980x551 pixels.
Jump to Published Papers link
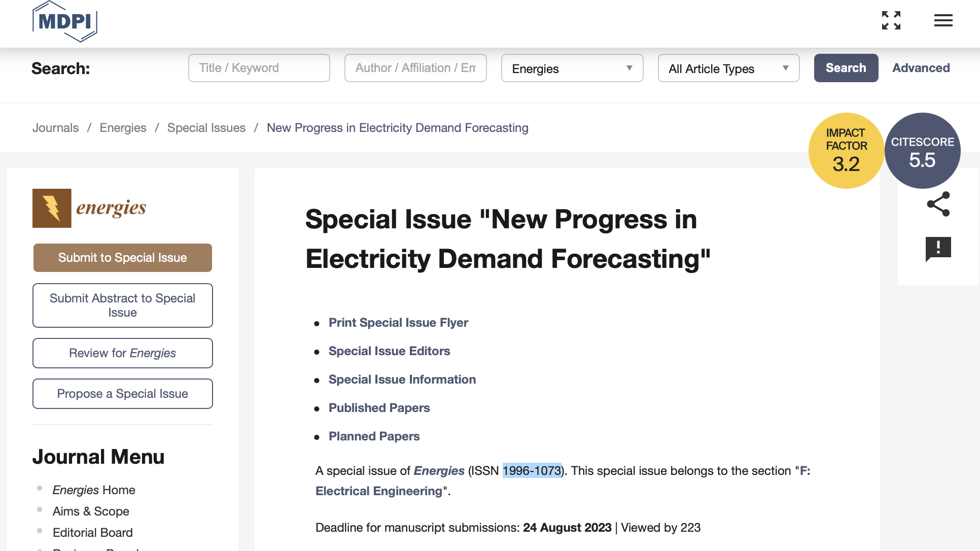(x=379, y=408)
